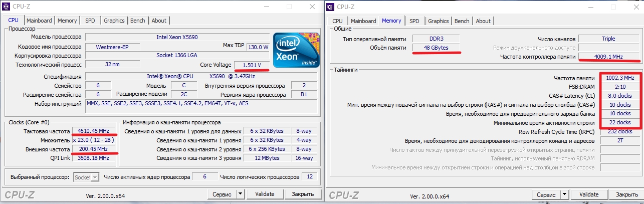The height and width of the screenshot is (204, 644).
Task: Click memory size value 48 GBytes
Action: (437, 48)
